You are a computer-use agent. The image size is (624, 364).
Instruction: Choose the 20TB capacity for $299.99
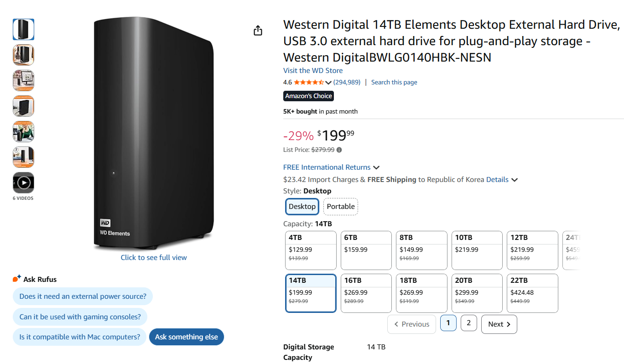click(477, 293)
